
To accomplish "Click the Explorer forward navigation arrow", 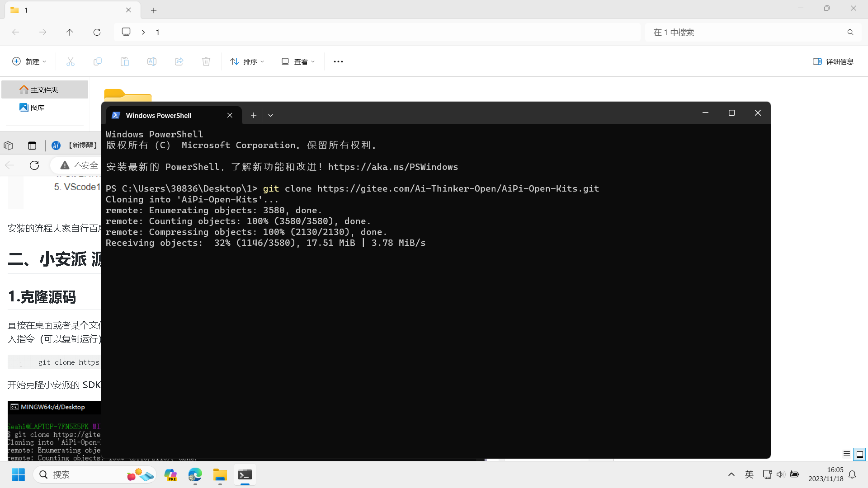I will 42,32.
